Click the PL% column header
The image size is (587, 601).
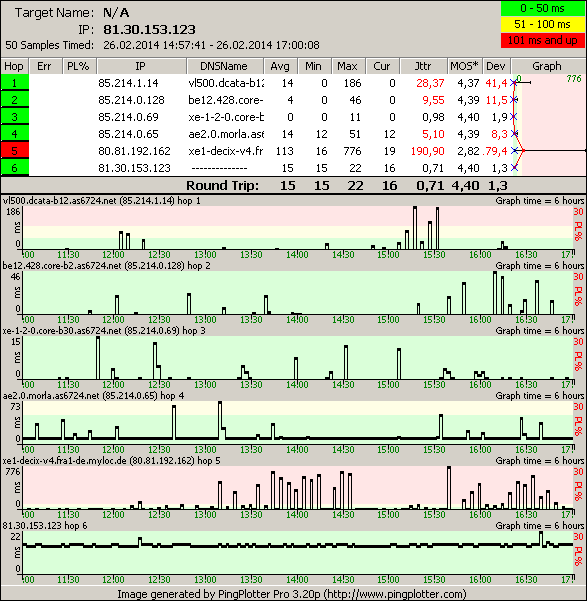click(79, 66)
